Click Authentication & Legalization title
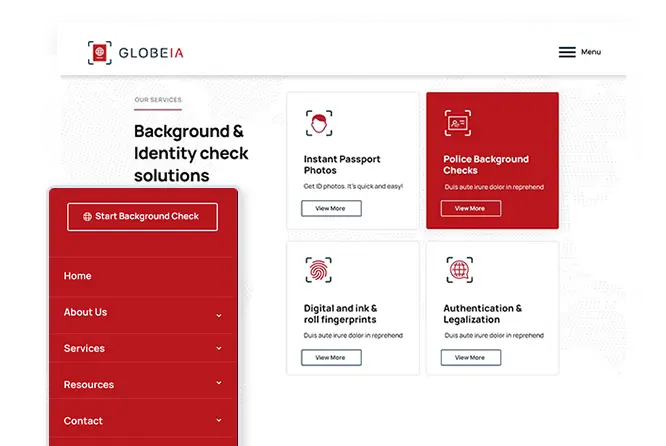 point(483,314)
